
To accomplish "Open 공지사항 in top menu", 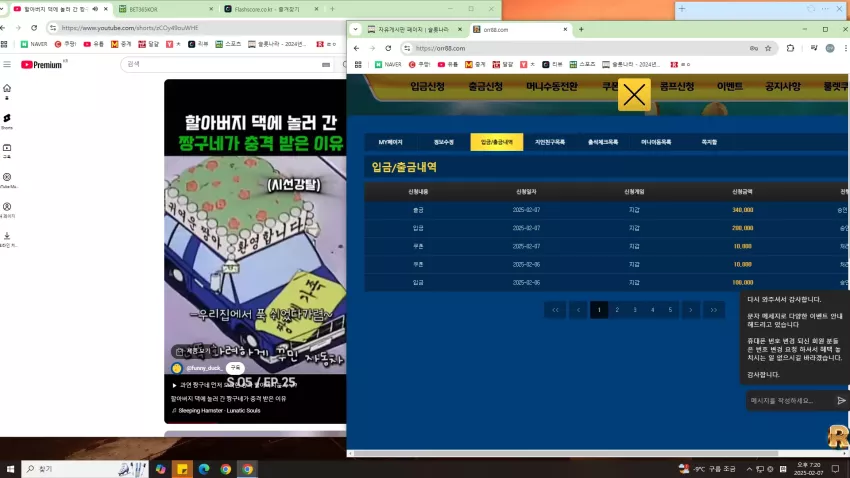I will (782, 87).
